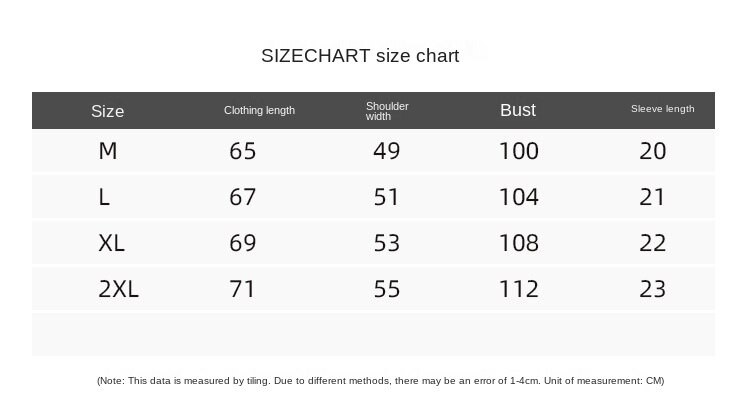Screen dimensions: 750x414
Task: Select sleeve length value 21
Action: pyautogui.click(x=652, y=197)
